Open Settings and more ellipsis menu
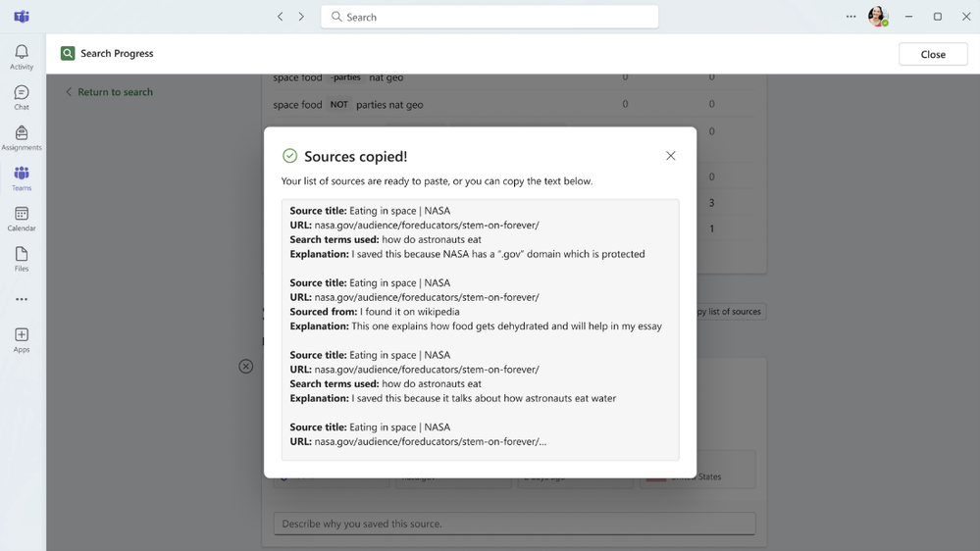The width and height of the screenshot is (980, 551). [x=851, y=17]
